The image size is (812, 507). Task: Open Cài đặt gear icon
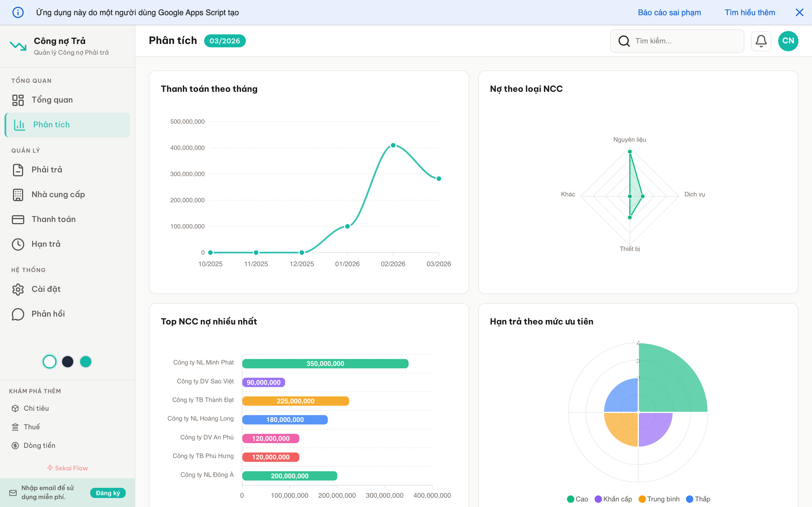(18, 289)
